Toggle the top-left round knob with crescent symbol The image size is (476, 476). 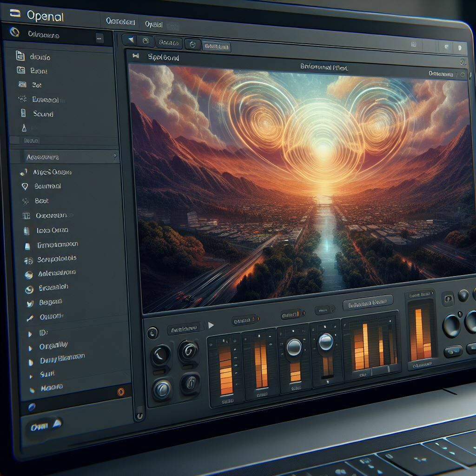click(x=161, y=355)
